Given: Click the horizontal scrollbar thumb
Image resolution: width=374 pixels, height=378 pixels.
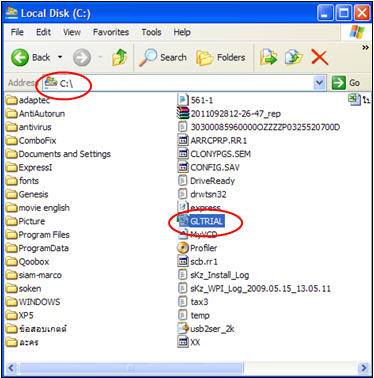Looking at the screenshot, I should (x=131, y=368).
